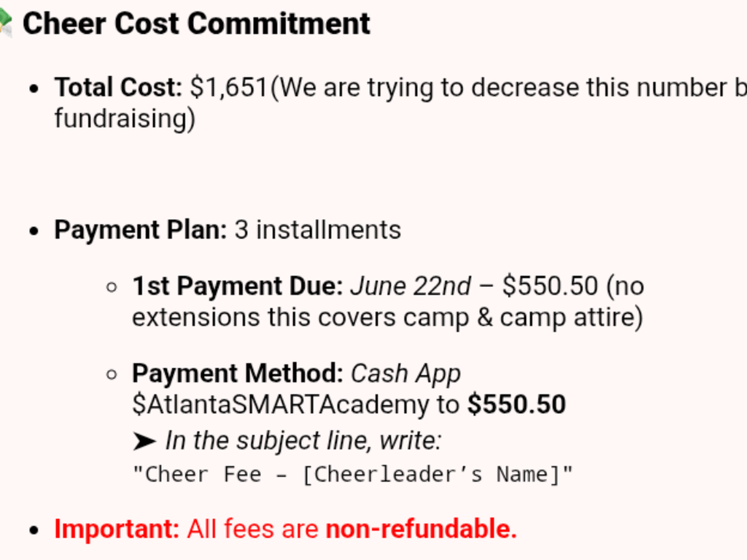Click the $AtlantaSMARTAcademy cash tag

coord(278,404)
